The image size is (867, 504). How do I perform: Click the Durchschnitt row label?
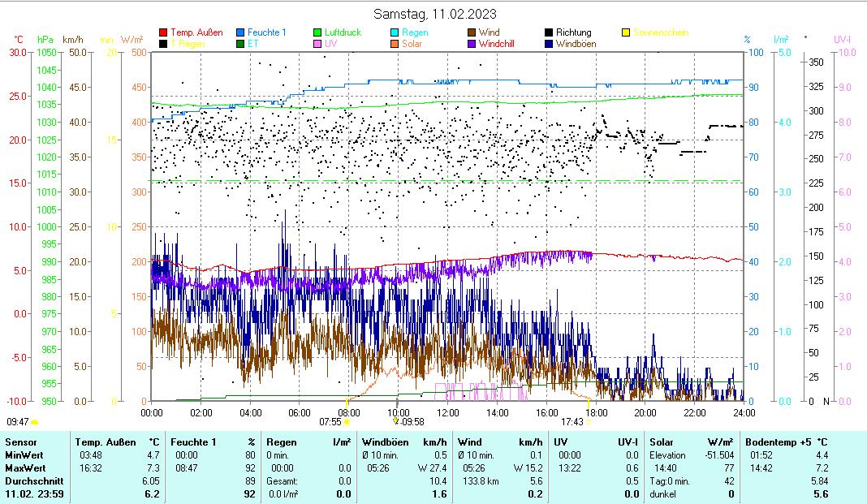click(x=29, y=481)
